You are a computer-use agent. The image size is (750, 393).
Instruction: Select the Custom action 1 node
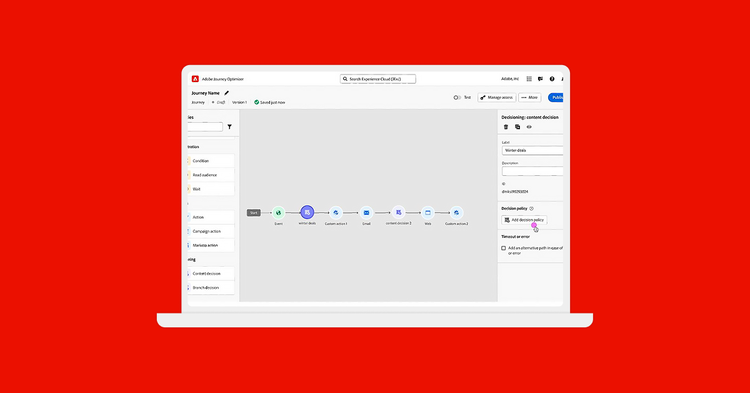336,213
